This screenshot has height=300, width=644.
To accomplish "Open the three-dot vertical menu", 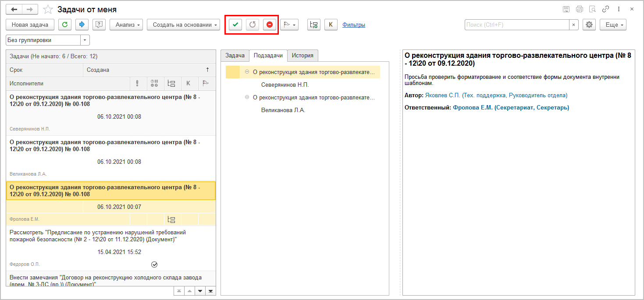I will 619,9.
